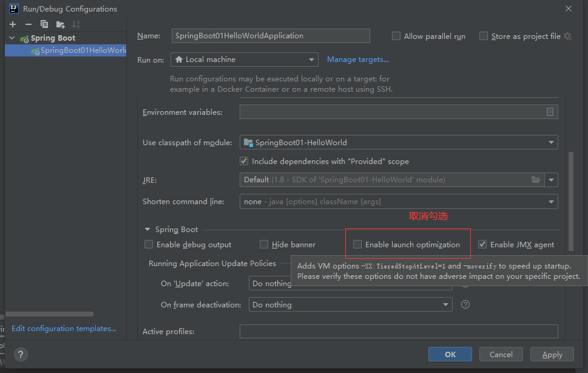Collapse the Spring Boot tree node

click(x=12, y=38)
